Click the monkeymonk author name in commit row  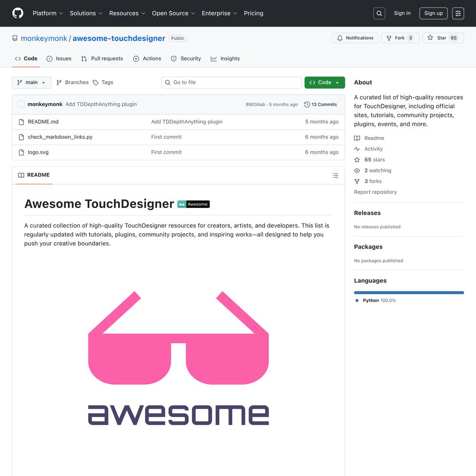click(x=45, y=104)
